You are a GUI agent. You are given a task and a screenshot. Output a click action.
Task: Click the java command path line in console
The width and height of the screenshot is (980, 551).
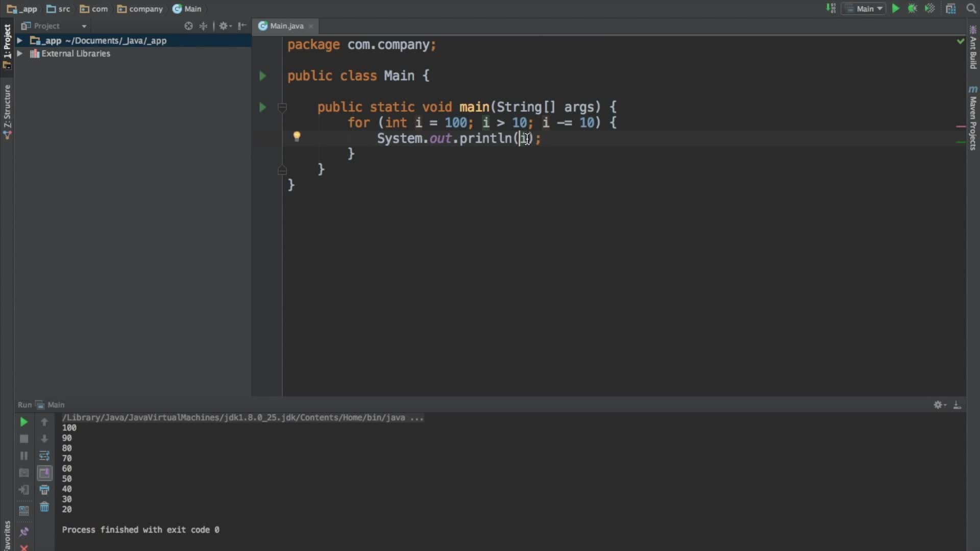(242, 417)
